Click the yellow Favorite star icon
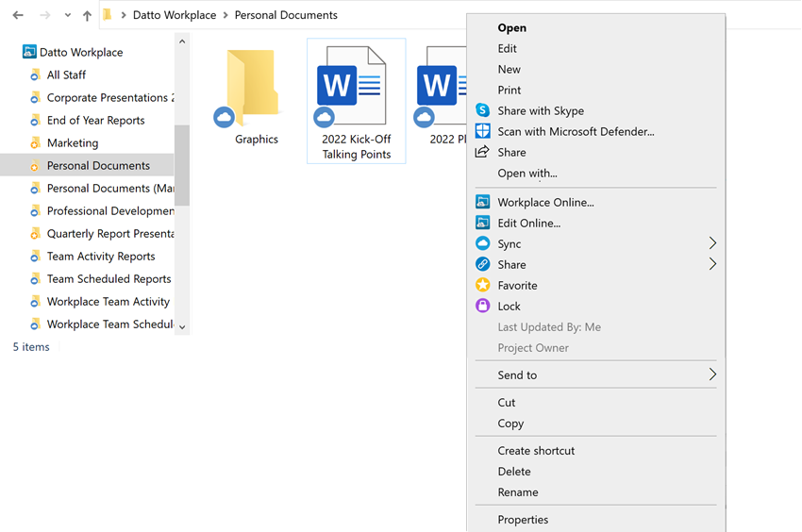The width and height of the screenshot is (802, 532). pyautogui.click(x=483, y=285)
